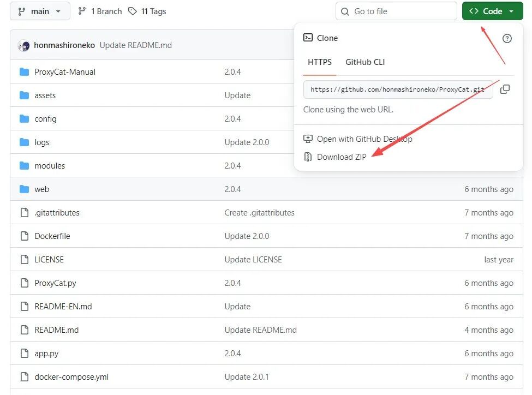Screen dimensions: 532x395
Task: Open the Create .gitattributes commit message
Action: click(x=260, y=213)
